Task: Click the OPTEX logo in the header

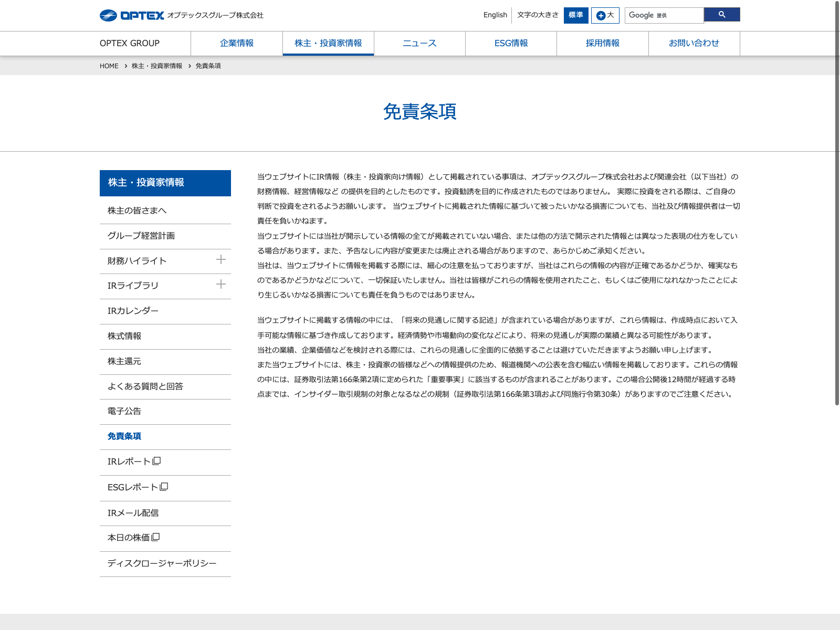Action: point(132,16)
